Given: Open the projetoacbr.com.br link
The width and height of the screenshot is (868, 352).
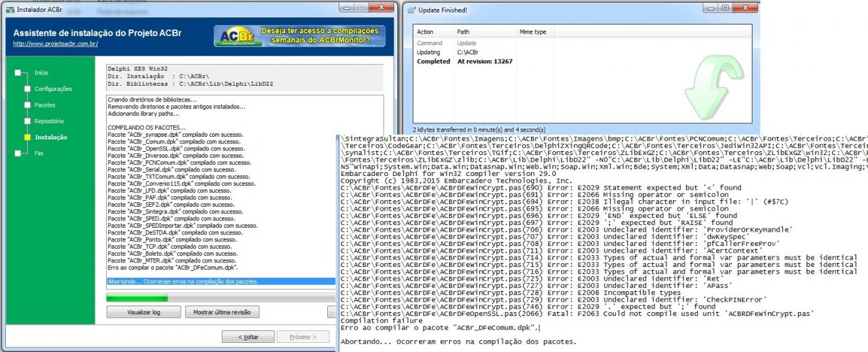Looking at the screenshot, I should [56, 44].
